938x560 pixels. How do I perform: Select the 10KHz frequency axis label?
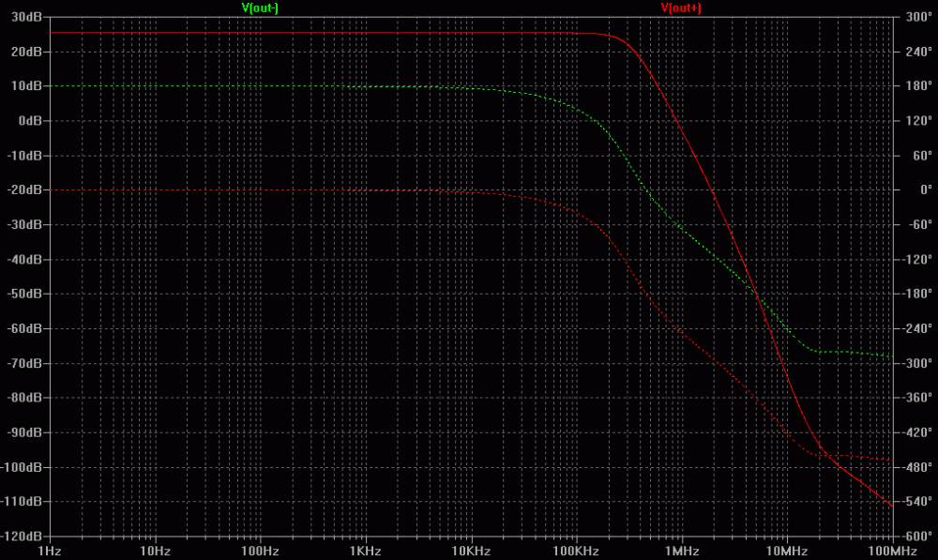click(471, 551)
